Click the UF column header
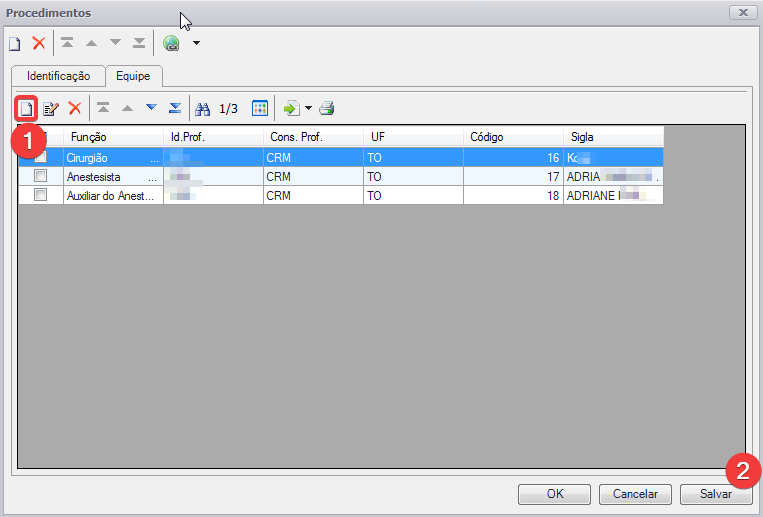Viewport: 763px width, 517px height. (x=414, y=137)
